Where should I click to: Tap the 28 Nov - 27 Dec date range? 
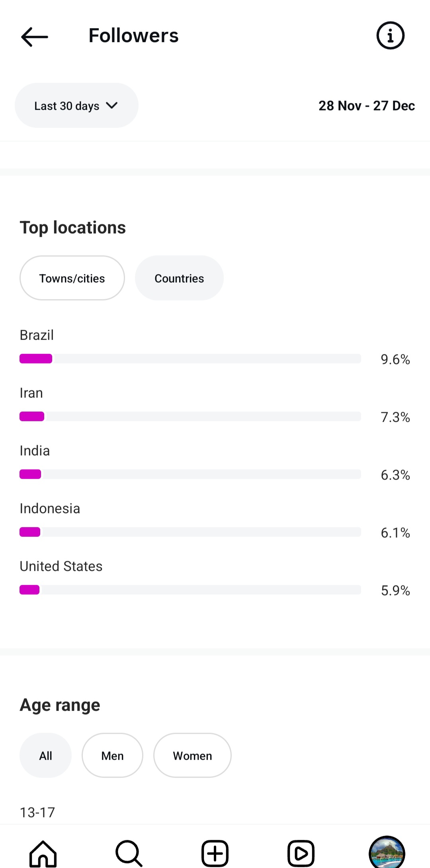point(366,106)
